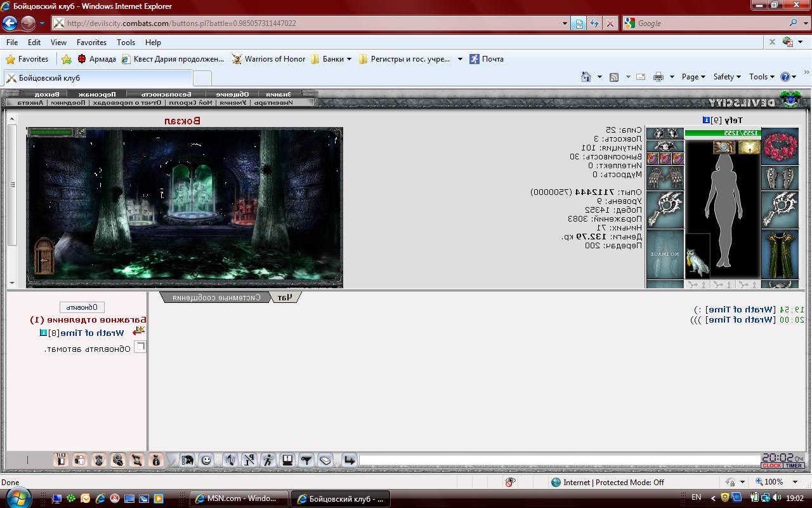Click the crossed tools icon in bottom toolbar
This screenshot has height=508, width=812.
[137, 460]
